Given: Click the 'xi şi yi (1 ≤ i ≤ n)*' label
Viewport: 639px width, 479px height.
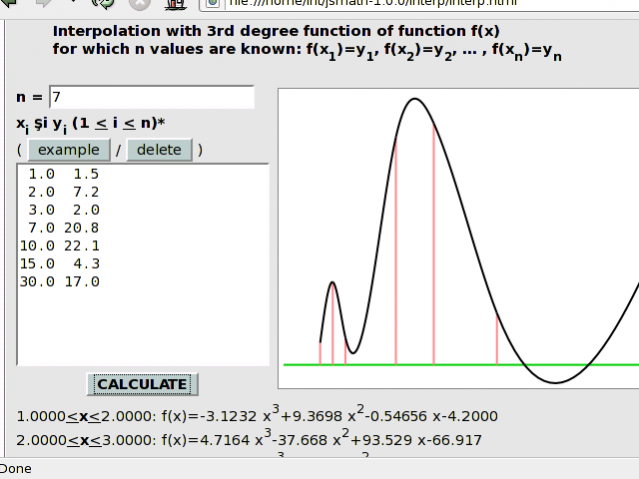Looking at the screenshot, I should click(x=90, y=125).
